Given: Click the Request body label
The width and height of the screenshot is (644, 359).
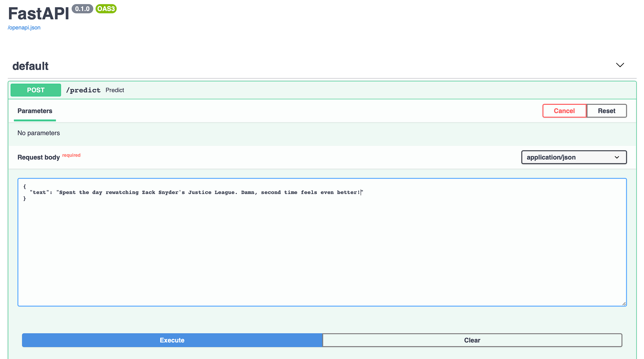Looking at the screenshot, I should pos(39,158).
